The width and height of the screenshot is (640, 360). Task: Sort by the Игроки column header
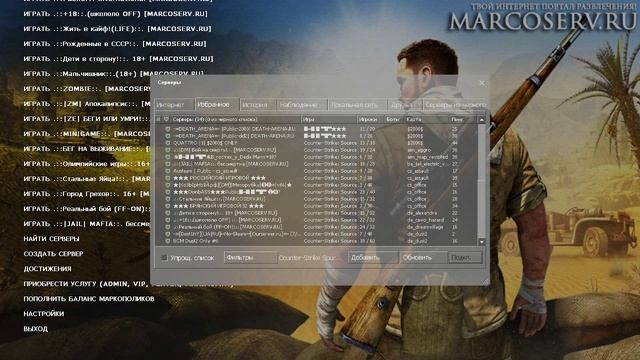[x=371, y=120]
